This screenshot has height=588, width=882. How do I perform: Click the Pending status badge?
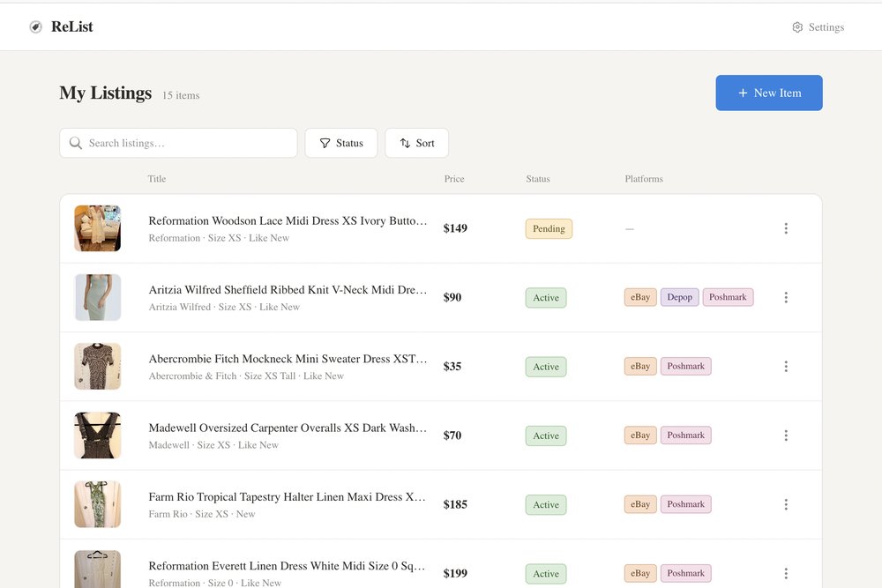point(549,229)
